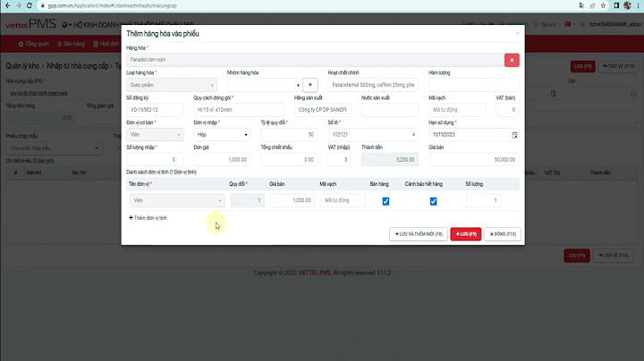Click Nhập từ nhà cung cấp breadcrumb
Image resolution: width=644 pixels, height=361 pixels.
point(78,66)
